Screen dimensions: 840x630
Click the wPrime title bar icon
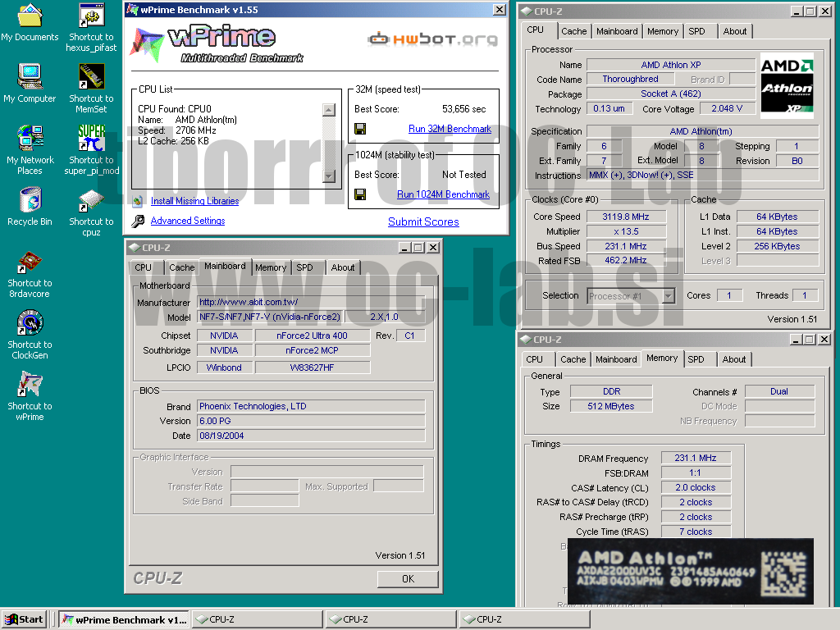coord(132,10)
